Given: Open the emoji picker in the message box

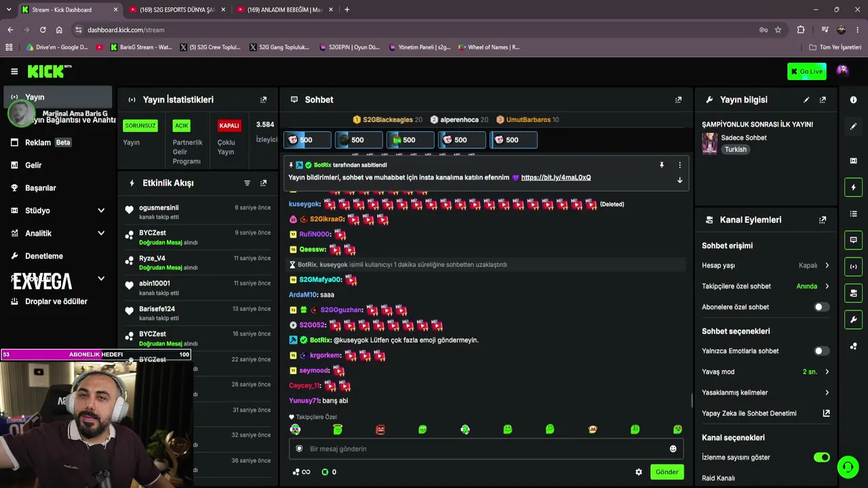Looking at the screenshot, I should 673,449.
